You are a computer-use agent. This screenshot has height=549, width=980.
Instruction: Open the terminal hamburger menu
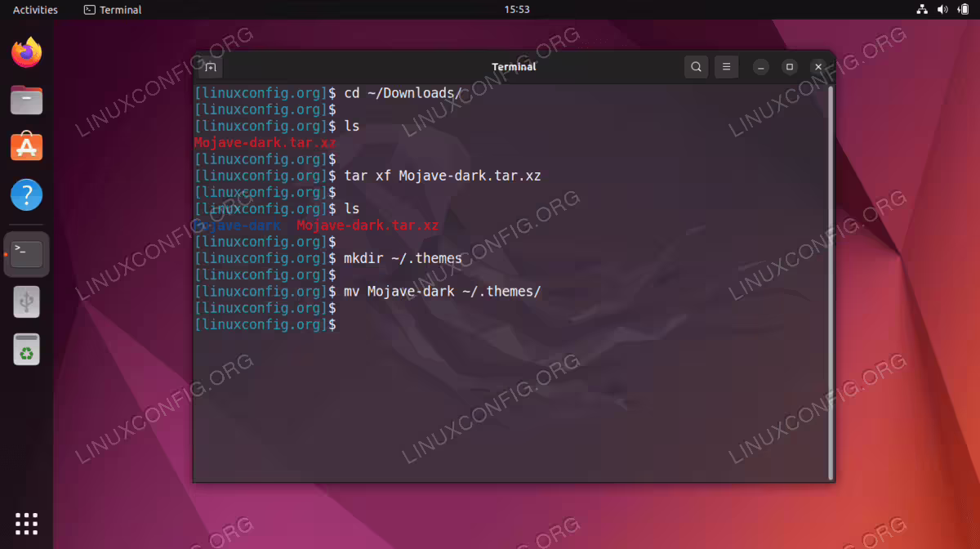[x=727, y=67]
